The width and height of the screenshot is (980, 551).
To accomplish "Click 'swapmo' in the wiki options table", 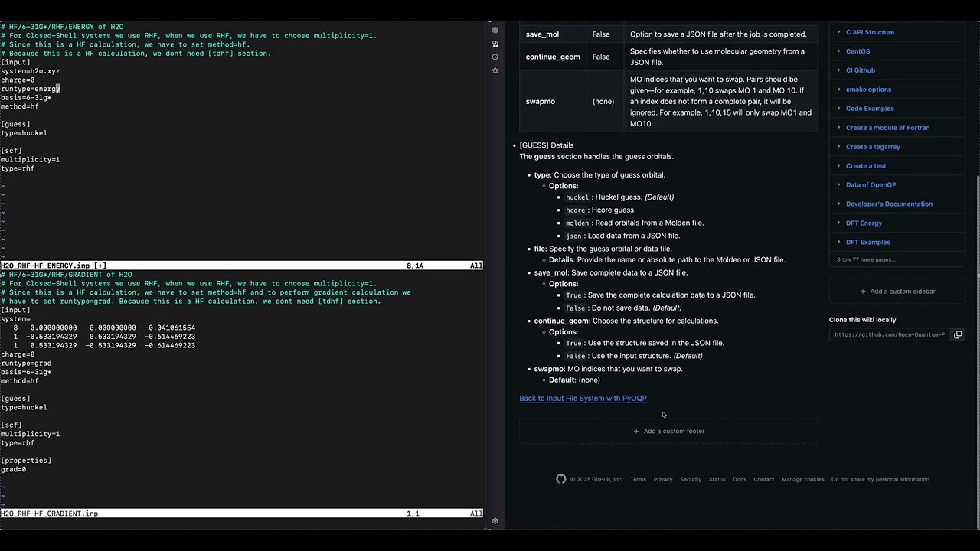I will pos(541,101).
